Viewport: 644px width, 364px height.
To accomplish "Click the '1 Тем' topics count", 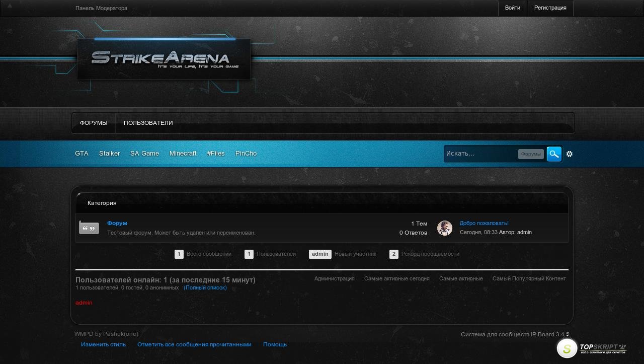I will click(419, 224).
